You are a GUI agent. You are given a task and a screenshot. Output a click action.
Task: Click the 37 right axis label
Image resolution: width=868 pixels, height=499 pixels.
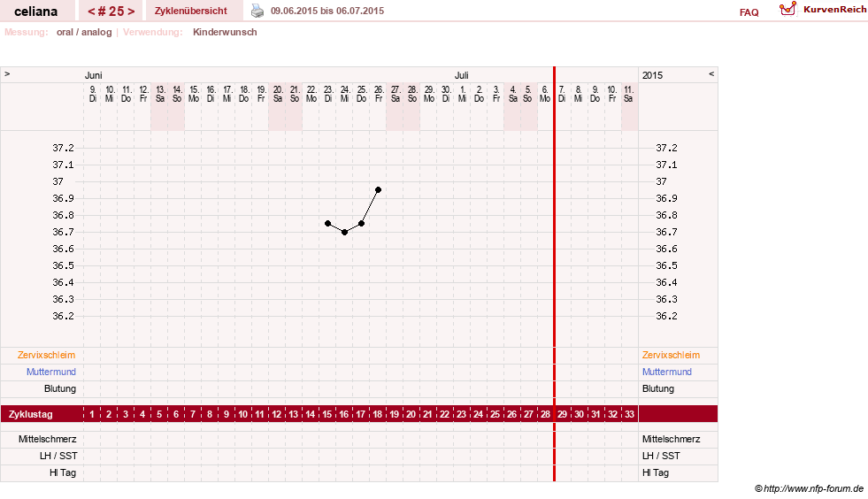point(661,181)
